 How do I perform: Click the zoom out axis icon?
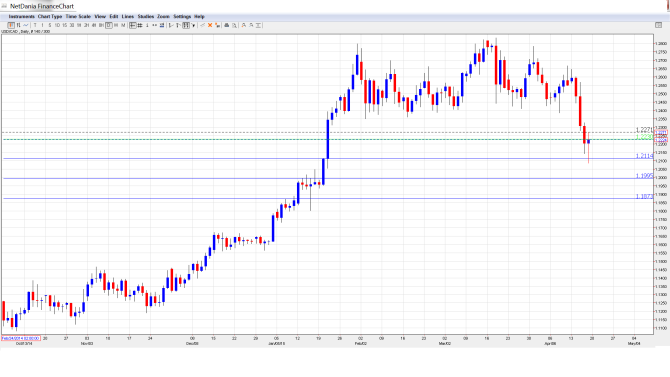(251, 25)
